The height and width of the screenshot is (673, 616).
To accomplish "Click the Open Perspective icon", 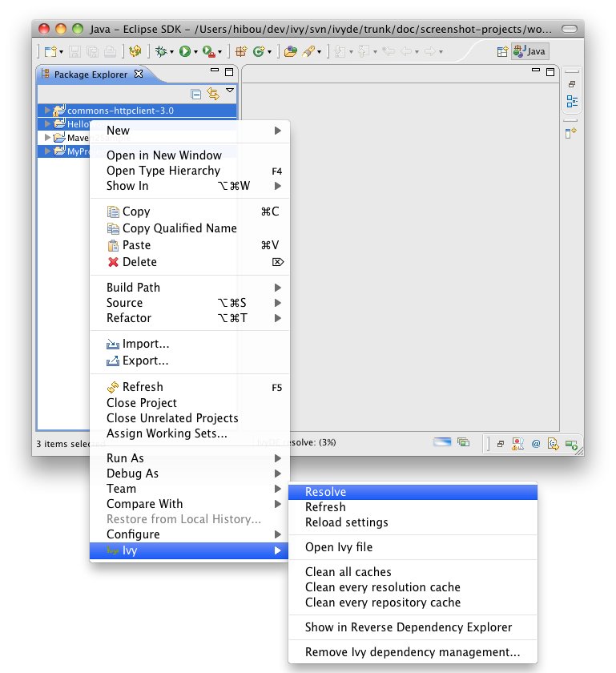I will 502,51.
